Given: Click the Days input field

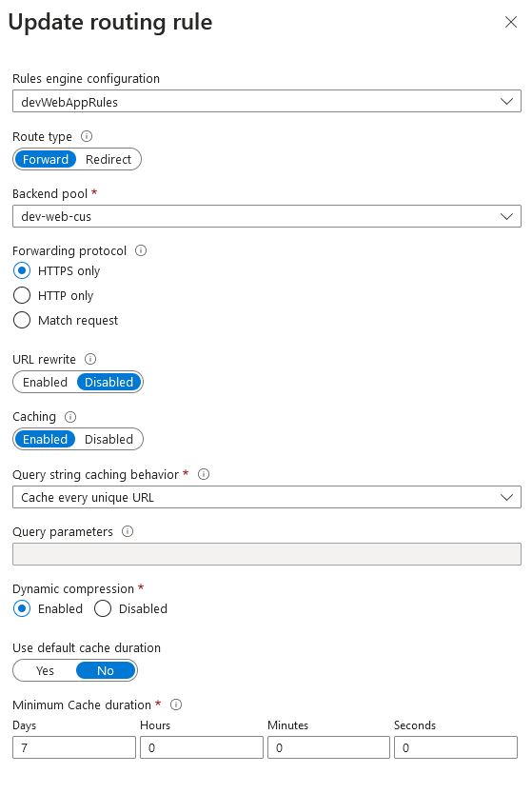Looking at the screenshot, I should pos(74,747).
